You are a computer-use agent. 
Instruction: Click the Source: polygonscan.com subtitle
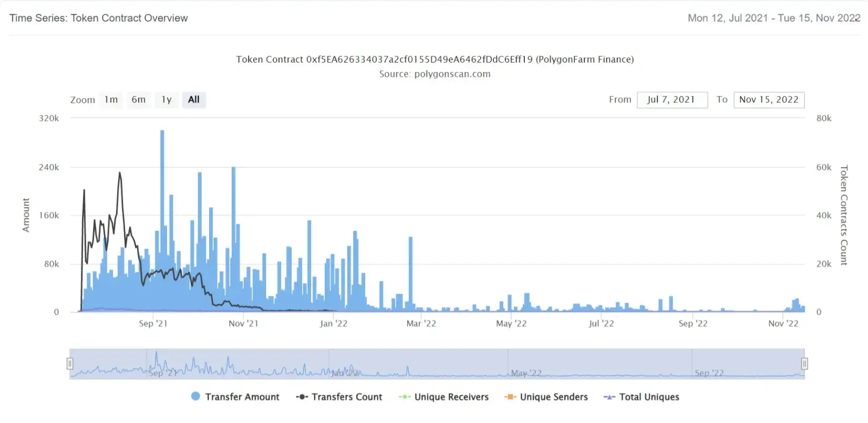pyautogui.click(x=435, y=74)
